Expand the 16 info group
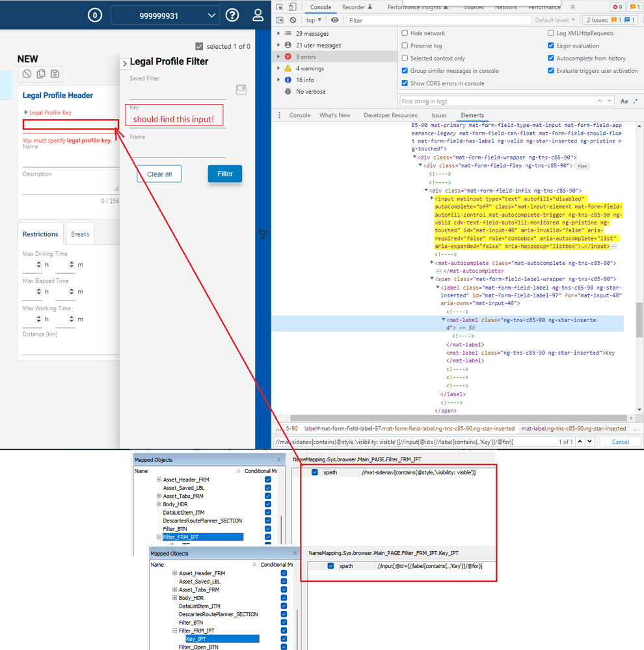 click(278, 79)
